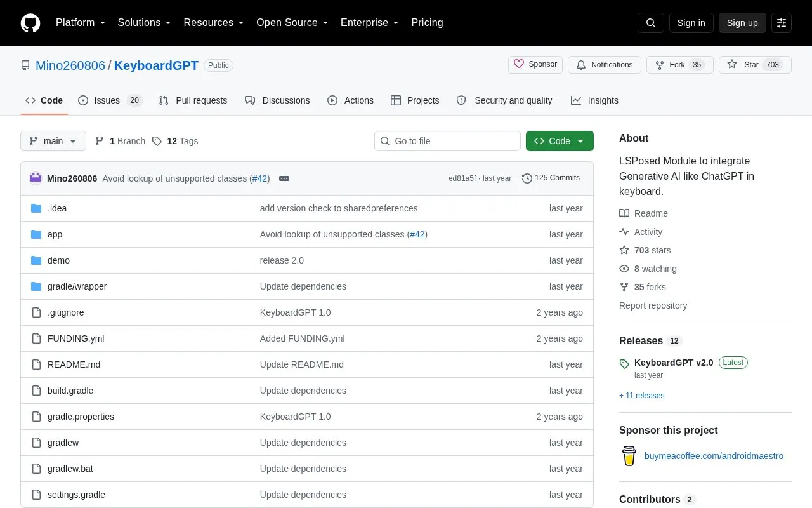Fork the repository

pyautogui.click(x=680, y=65)
